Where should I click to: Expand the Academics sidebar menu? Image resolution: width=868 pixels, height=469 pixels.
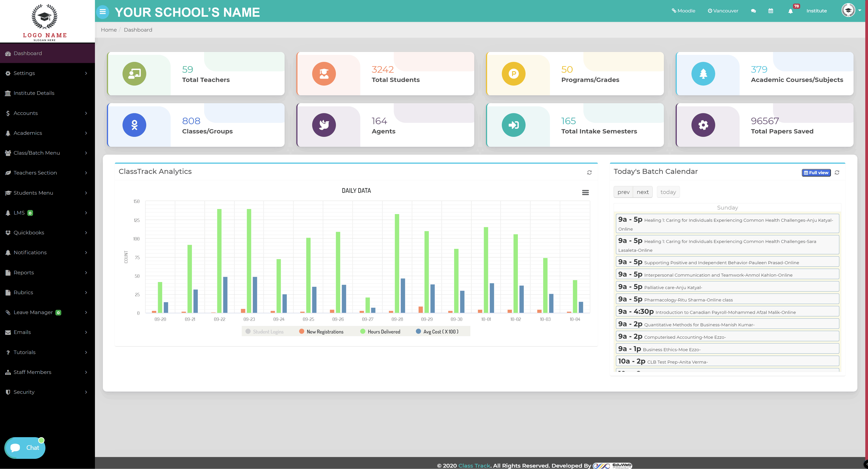(47, 133)
